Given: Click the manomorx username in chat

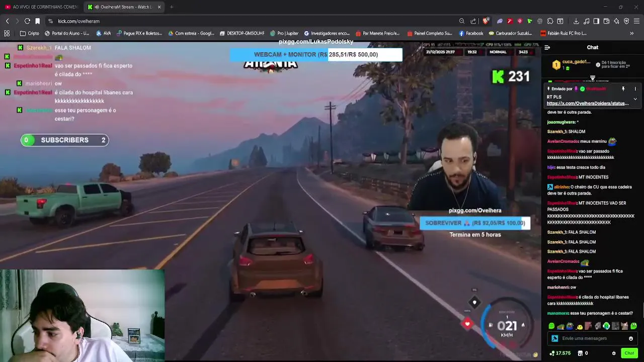Looking at the screenshot, I should pos(558,313).
